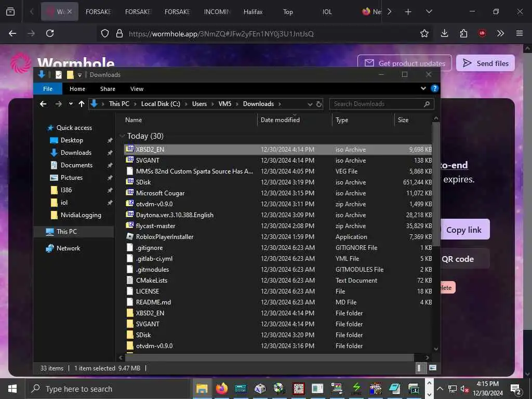This screenshot has height=399, width=532.
Task: Switch to large icons view in status bar
Action: (x=433, y=368)
